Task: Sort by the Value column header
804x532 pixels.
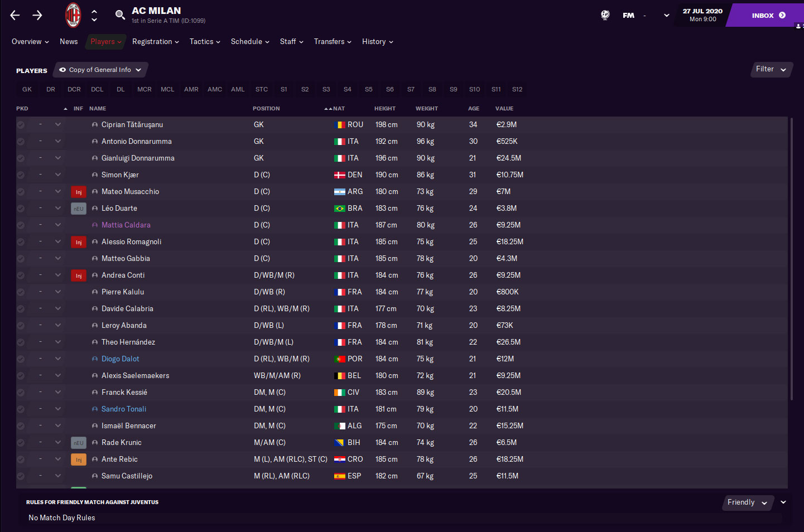Action: pyautogui.click(x=504, y=109)
